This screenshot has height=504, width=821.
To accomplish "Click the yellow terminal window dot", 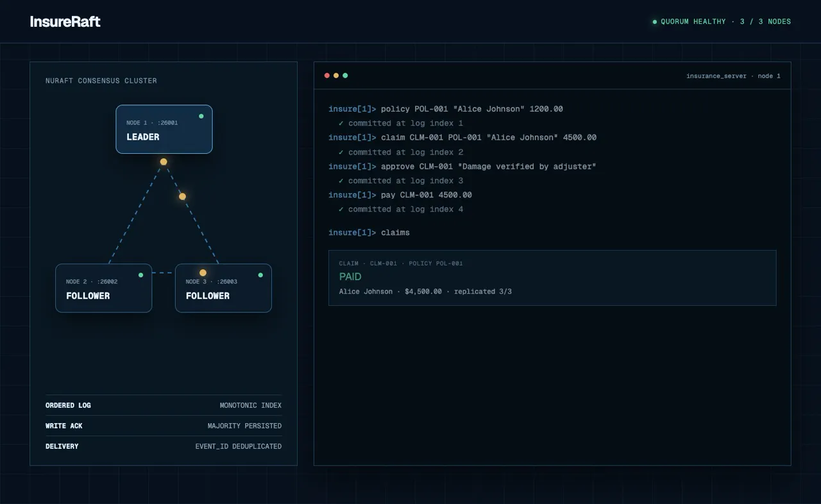I will [x=336, y=76].
